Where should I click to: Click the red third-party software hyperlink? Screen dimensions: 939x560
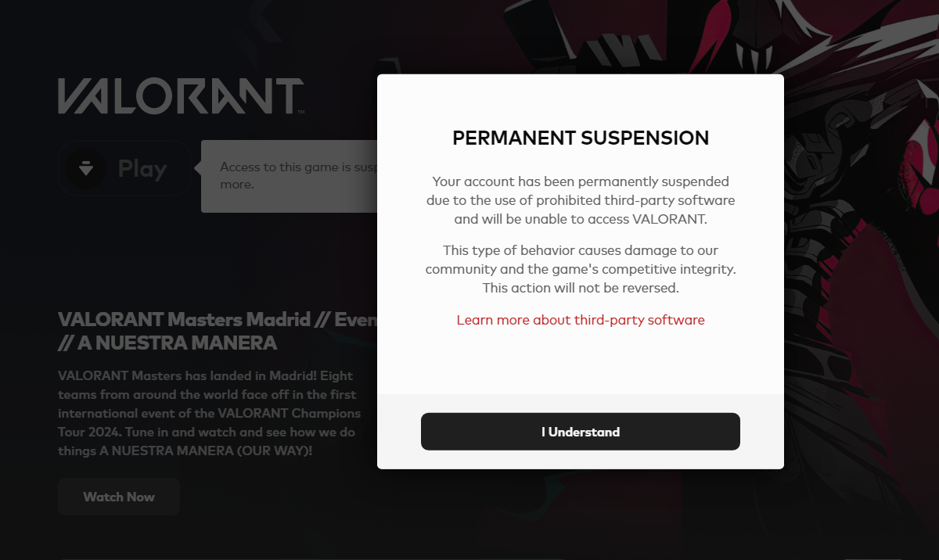pyautogui.click(x=581, y=319)
